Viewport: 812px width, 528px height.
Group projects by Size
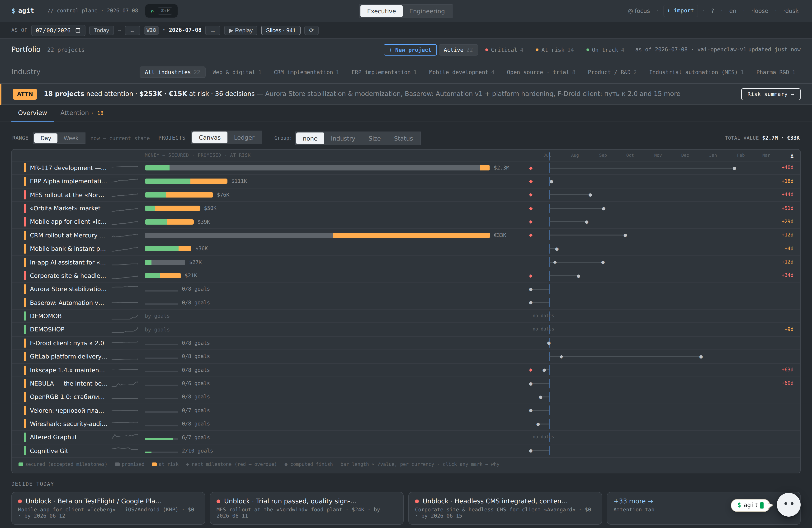(x=374, y=138)
